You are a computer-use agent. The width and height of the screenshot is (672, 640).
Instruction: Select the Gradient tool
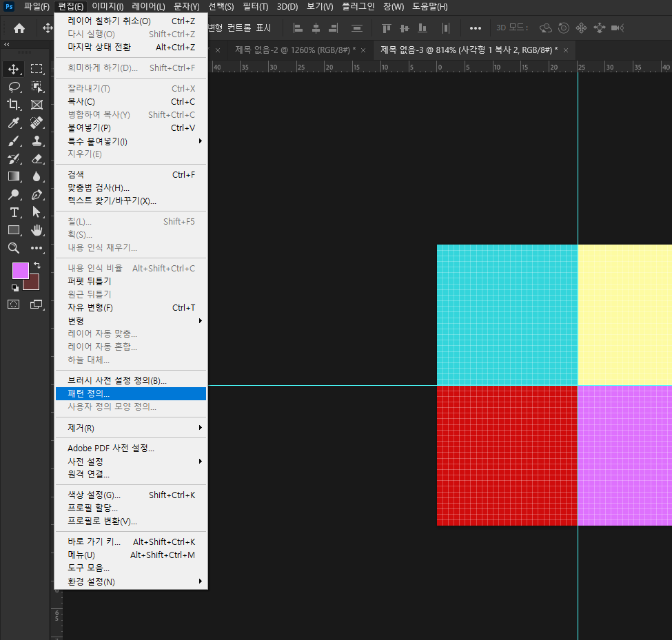[13, 176]
